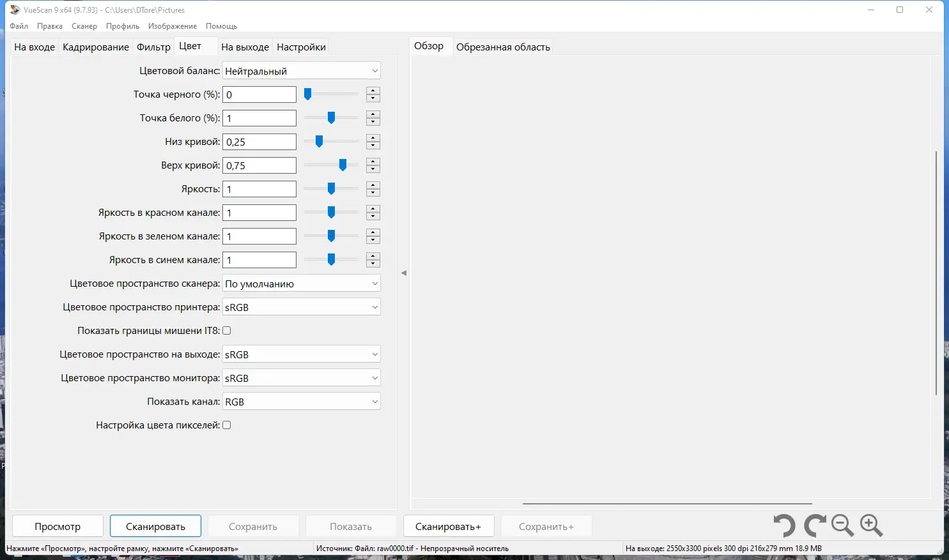This screenshot has width=949, height=560.
Task: Rotate image clockwise with right rotate icon
Action: point(815,526)
